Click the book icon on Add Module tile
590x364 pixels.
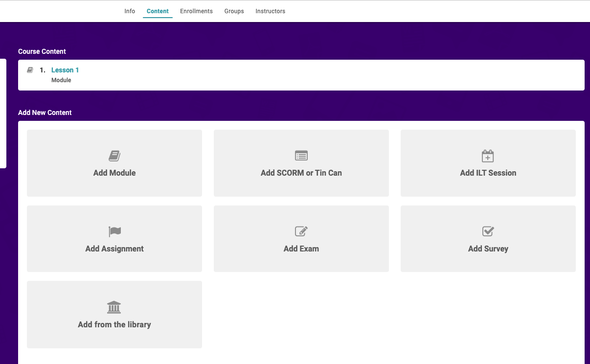114,156
